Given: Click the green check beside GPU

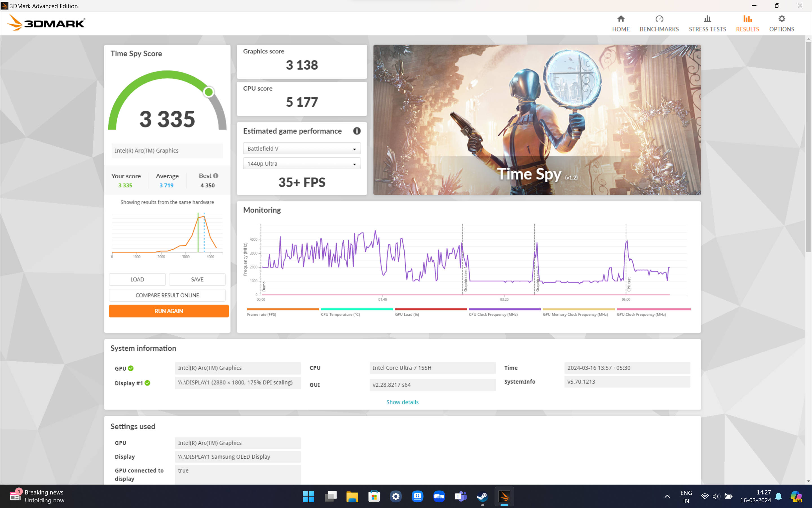Looking at the screenshot, I should click(x=131, y=368).
